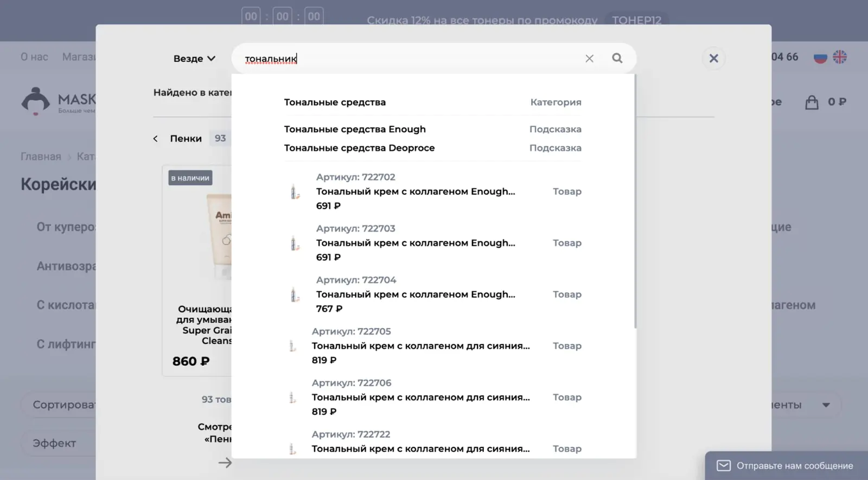Viewport: 868px width, 480px height.
Task: Click the arrow under Смотреть Пенки
Action: pos(225,463)
